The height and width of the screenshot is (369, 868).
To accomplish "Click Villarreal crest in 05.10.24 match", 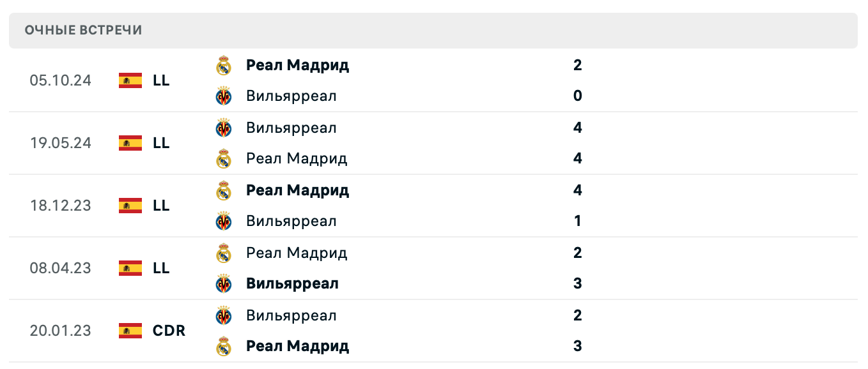I will (224, 96).
